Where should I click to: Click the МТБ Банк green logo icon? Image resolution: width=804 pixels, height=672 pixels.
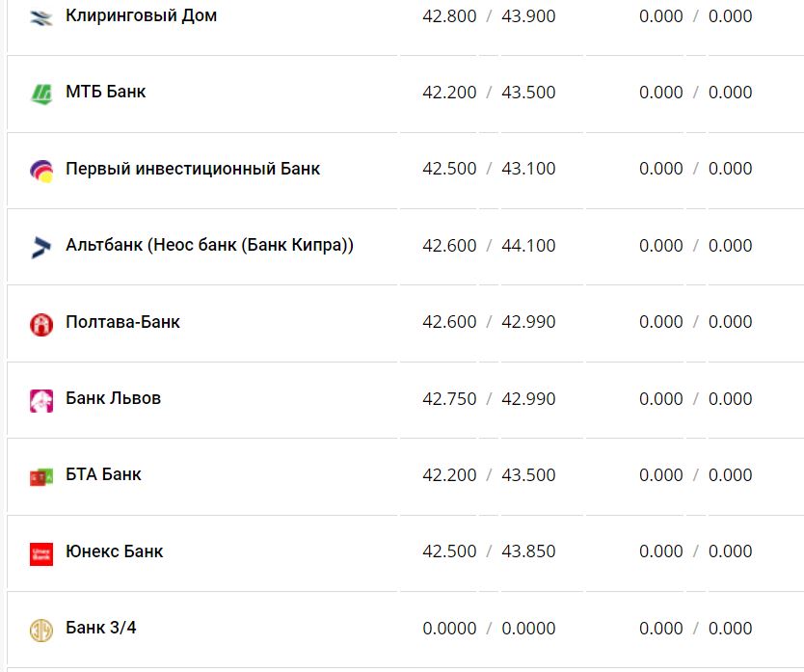(41, 94)
